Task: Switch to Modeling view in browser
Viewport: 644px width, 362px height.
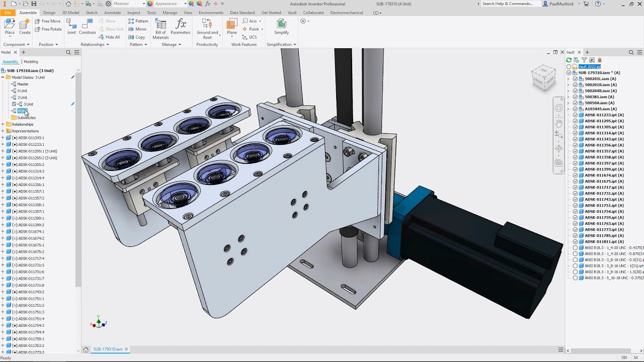Action: point(31,62)
